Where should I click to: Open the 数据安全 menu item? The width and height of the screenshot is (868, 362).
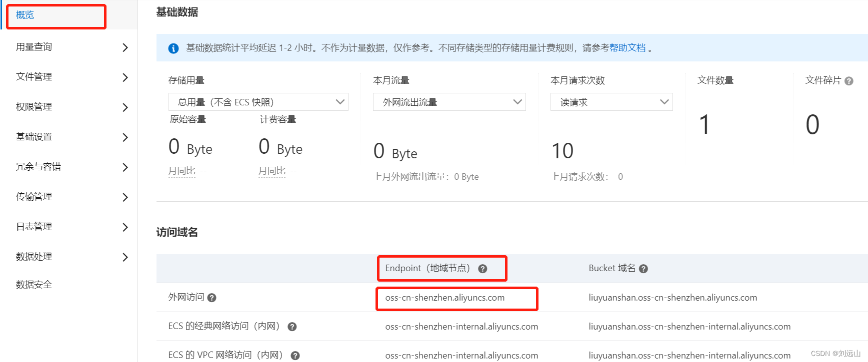point(34,285)
